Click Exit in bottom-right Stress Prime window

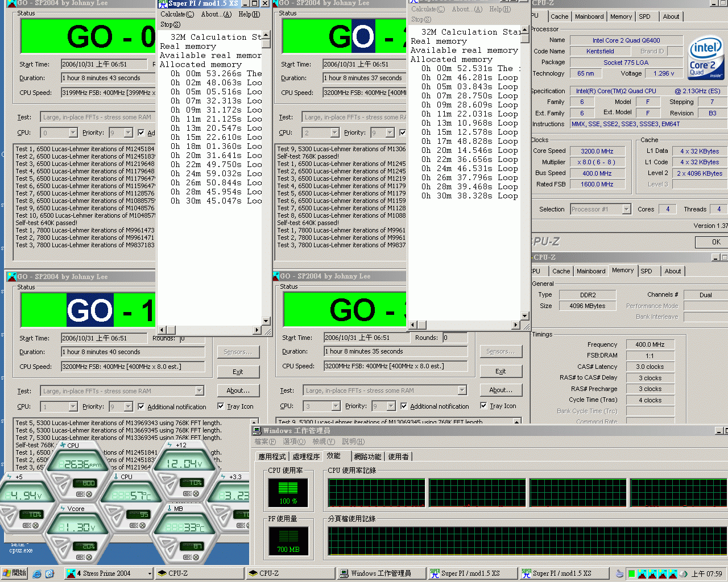tap(500, 371)
